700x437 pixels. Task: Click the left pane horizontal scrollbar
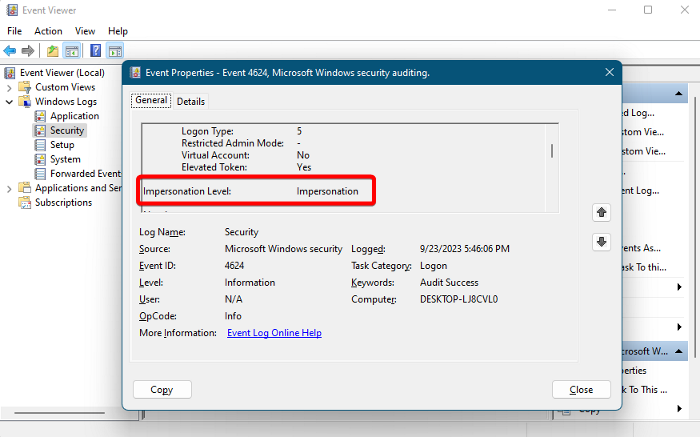click(59, 413)
